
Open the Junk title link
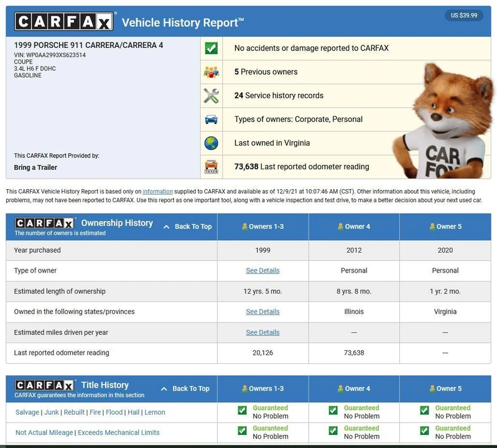pyautogui.click(x=52, y=412)
